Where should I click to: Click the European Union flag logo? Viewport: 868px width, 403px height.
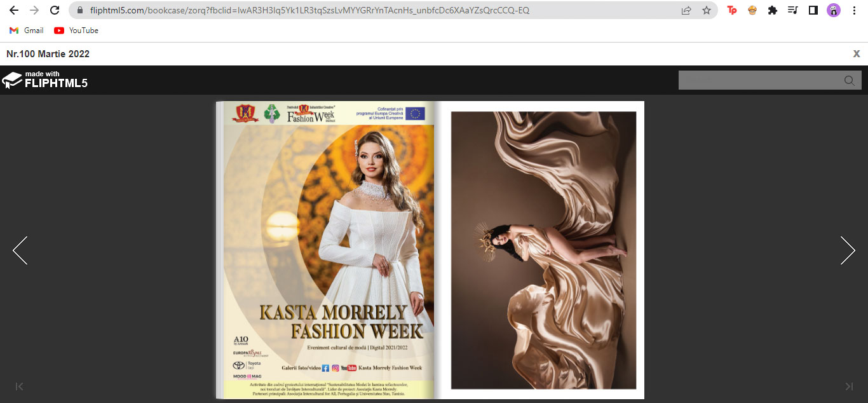[x=416, y=113]
